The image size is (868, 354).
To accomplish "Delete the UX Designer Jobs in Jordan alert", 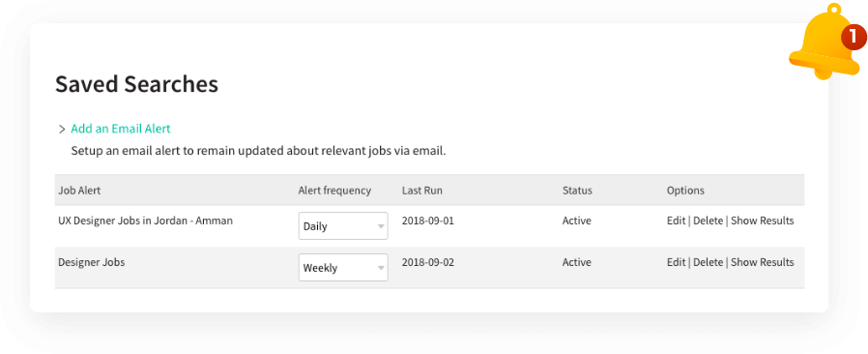I will 708,221.
